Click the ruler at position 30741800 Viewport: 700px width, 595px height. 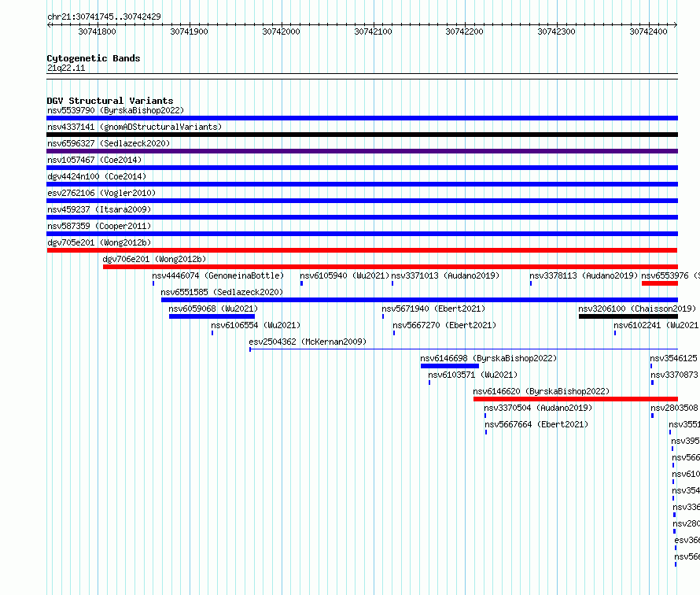click(x=98, y=31)
